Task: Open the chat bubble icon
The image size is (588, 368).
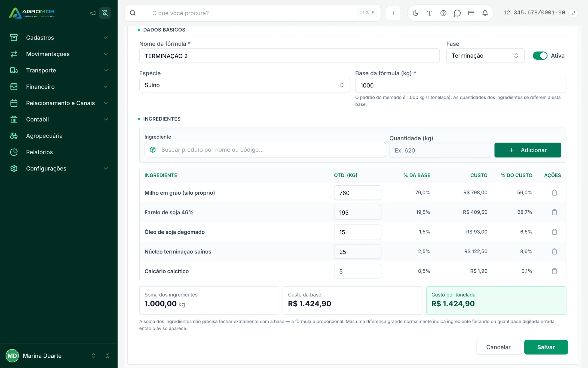Action: (x=457, y=13)
